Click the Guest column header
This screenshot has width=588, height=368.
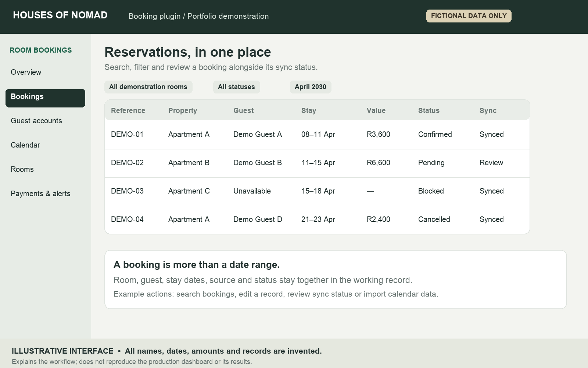click(244, 110)
